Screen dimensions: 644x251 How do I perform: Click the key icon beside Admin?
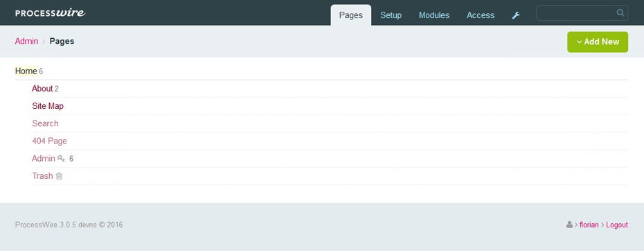click(61, 158)
